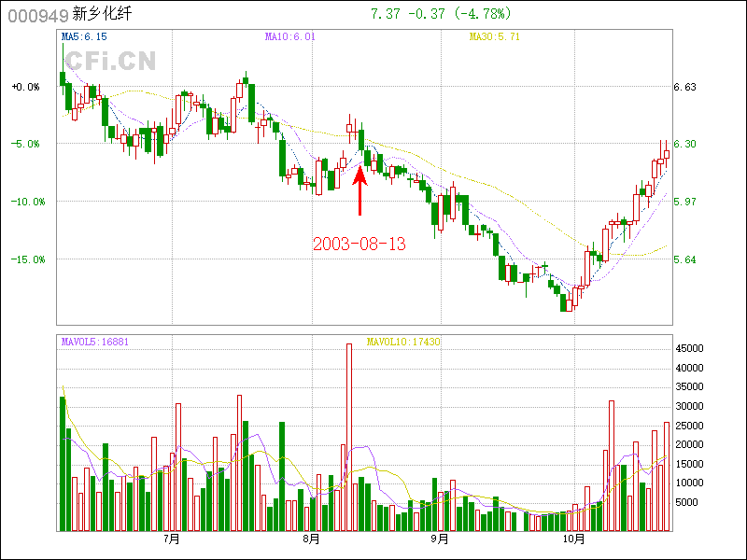Viewport: 747px width, 560px height.
Task: Click the MA30:5.71 indicator label
Action: point(494,37)
